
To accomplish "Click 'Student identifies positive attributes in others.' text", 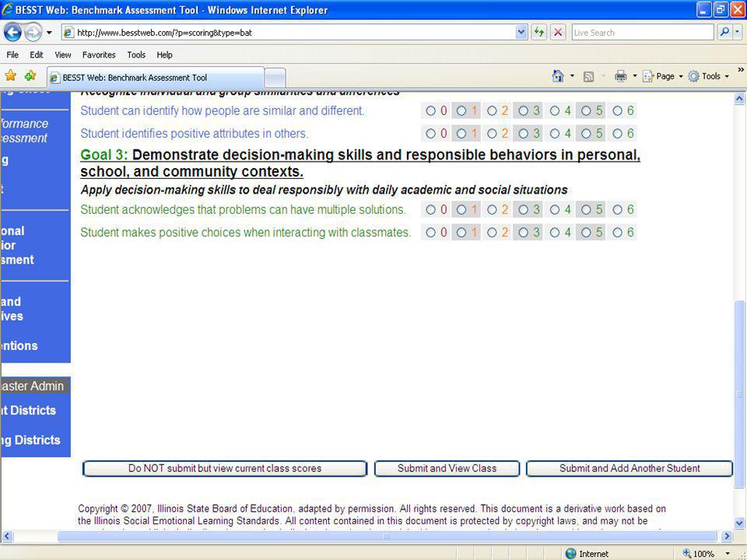I will [x=195, y=134].
